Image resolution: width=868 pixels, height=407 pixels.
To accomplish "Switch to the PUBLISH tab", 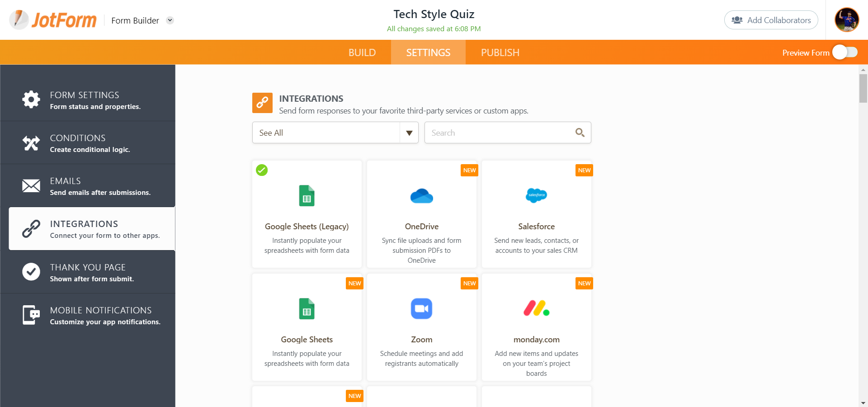I will [500, 52].
